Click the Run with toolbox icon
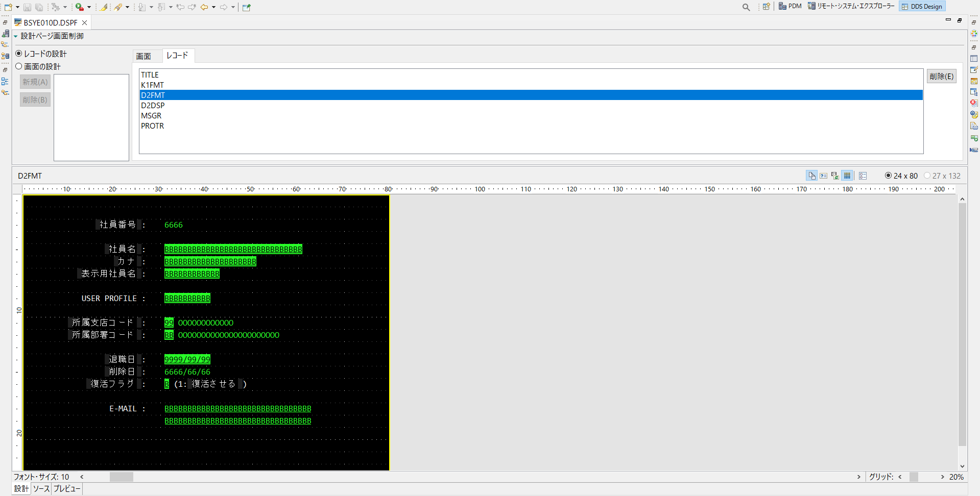The height and width of the screenshot is (496, 980). coord(80,7)
